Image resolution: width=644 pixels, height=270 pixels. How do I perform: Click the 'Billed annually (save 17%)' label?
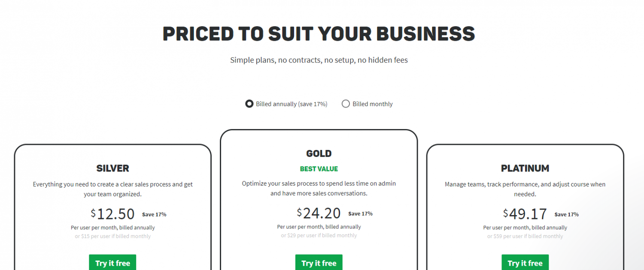click(292, 104)
